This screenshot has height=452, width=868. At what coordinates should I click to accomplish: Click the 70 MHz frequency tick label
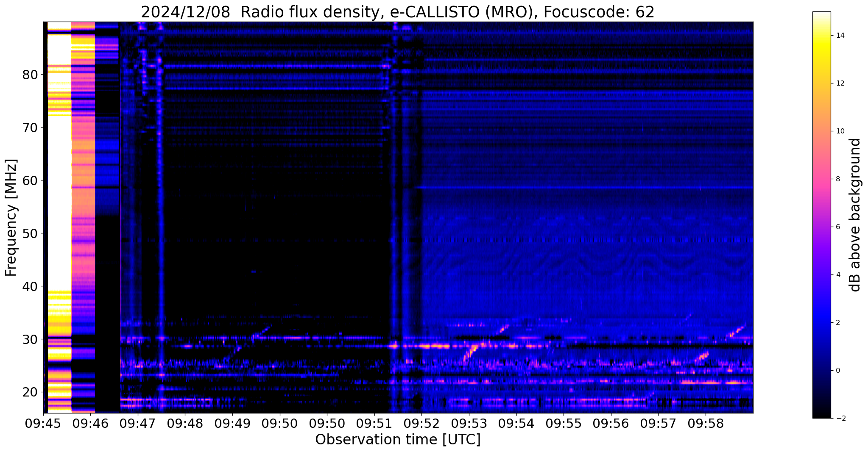30,128
